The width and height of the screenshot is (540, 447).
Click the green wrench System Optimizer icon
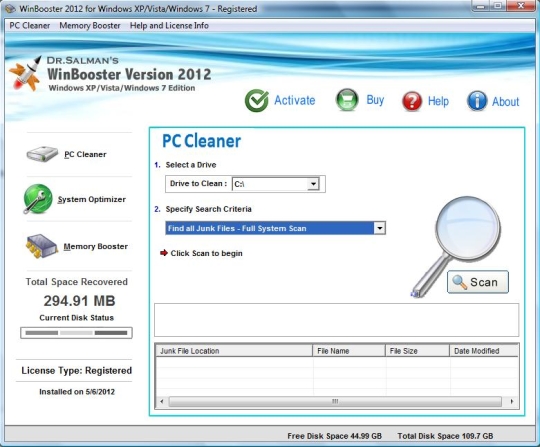tap(38, 199)
